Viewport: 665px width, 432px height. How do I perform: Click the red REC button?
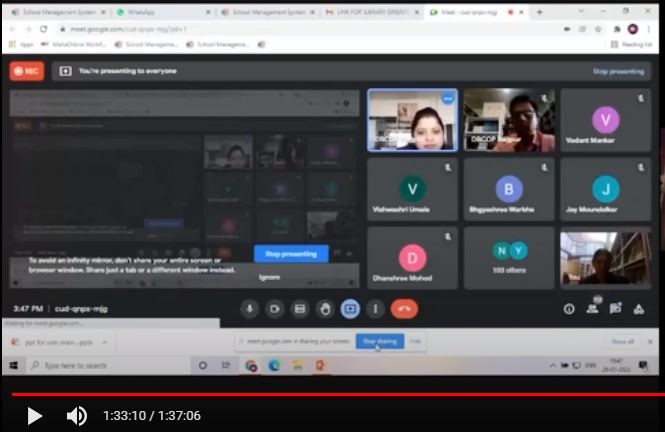click(27, 71)
